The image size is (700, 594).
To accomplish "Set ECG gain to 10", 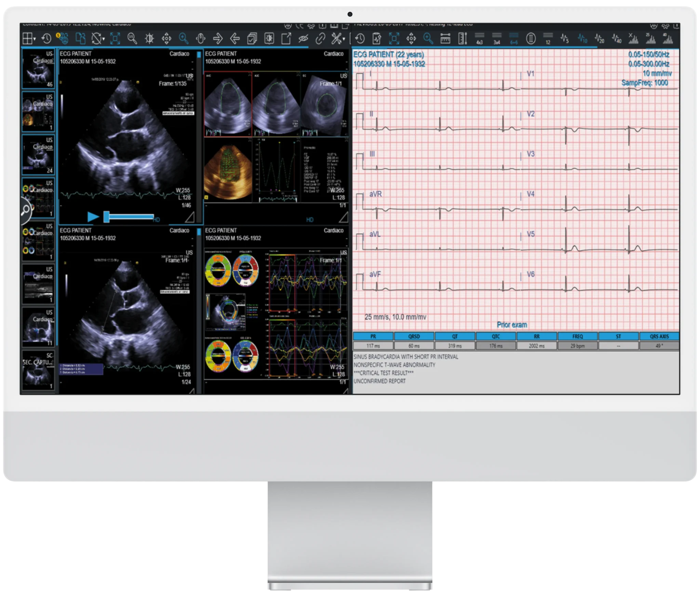I will 582,38.
